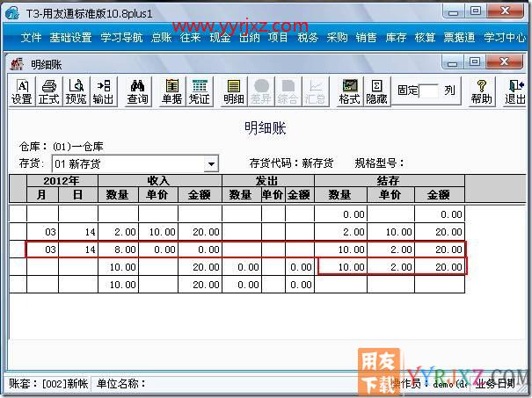Click the T3 application logo icon
The height and width of the screenshot is (398, 532).
(12, 13)
